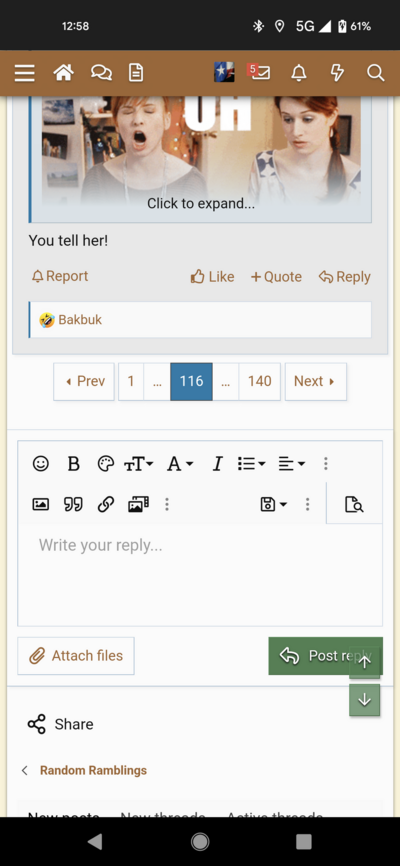Image resolution: width=400 pixels, height=866 pixels.
Task: Open the text alignment dropdown
Action: tap(292, 463)
